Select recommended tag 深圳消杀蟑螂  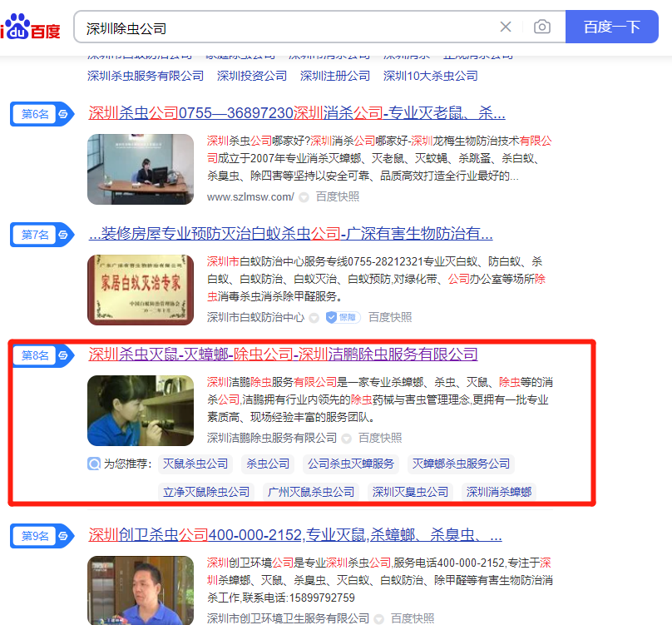tap(499, 492)
